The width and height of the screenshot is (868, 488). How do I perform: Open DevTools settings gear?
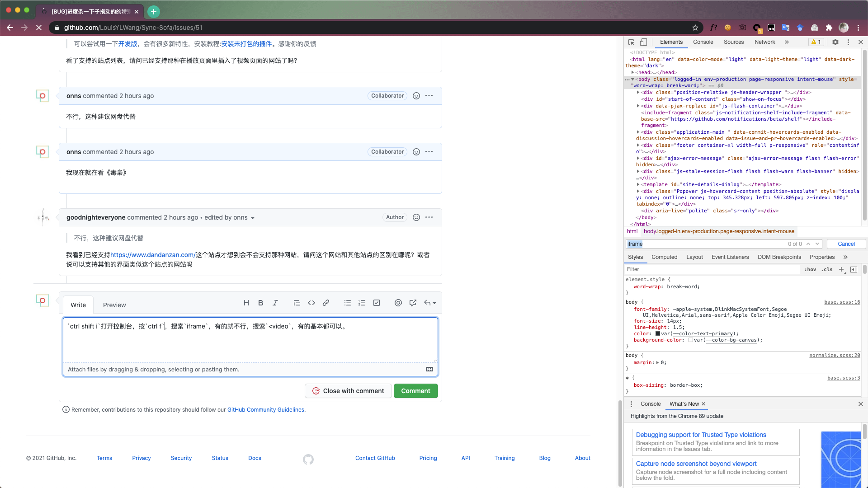[836, 42]
